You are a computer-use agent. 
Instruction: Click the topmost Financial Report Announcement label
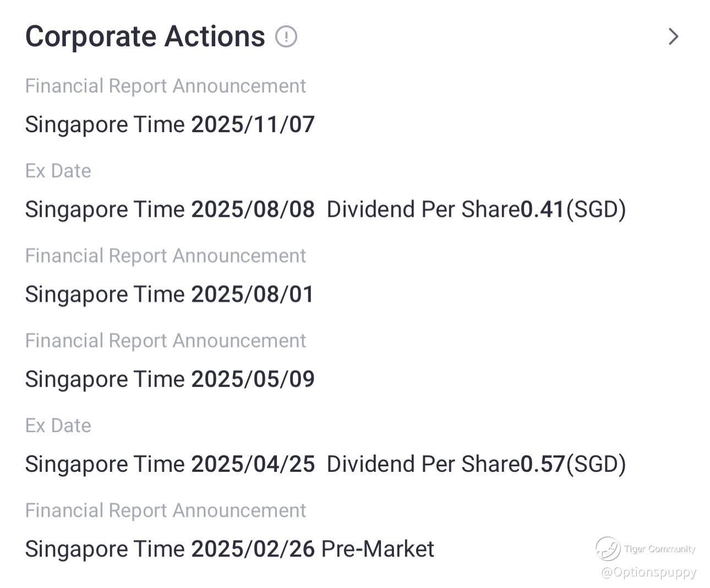point(165,86)
